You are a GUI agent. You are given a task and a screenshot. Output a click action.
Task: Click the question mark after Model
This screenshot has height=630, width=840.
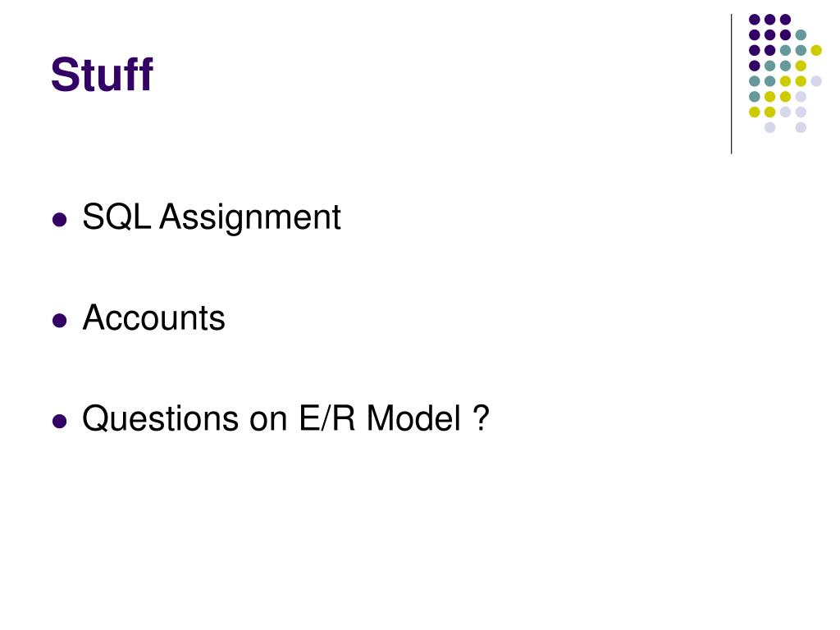[482, 418]
